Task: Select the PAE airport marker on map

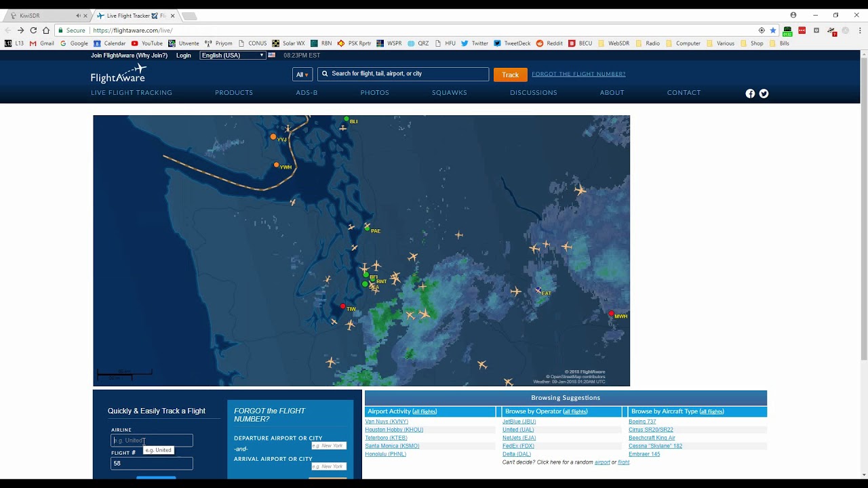Action: [367, 228]
